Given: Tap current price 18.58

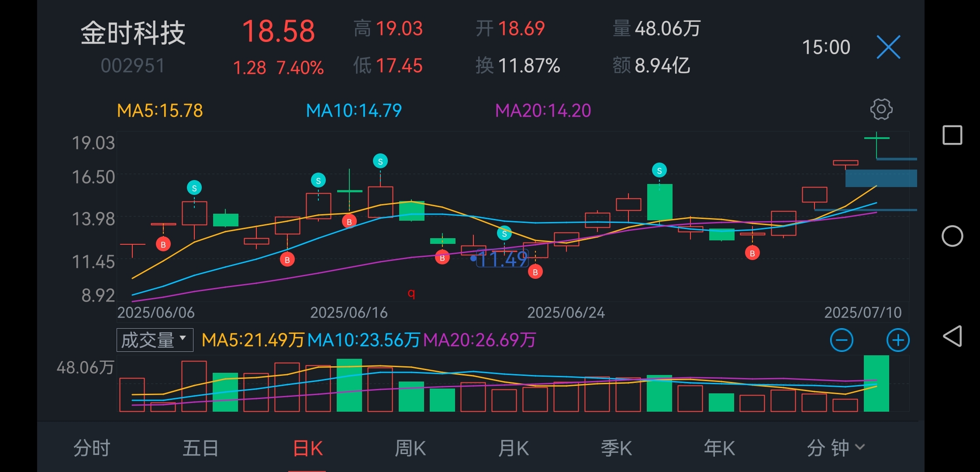Looking at the screenshot, I should pos(278,31).
